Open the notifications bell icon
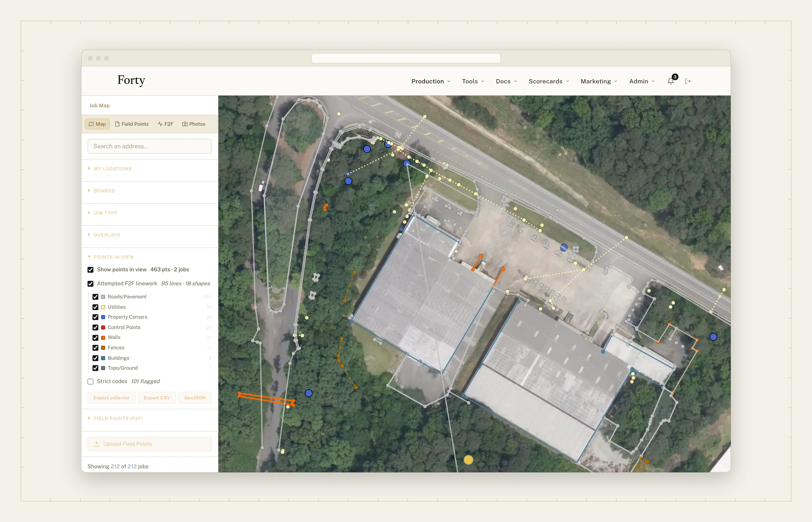812x522 pixels. click(x=671, y=81)
